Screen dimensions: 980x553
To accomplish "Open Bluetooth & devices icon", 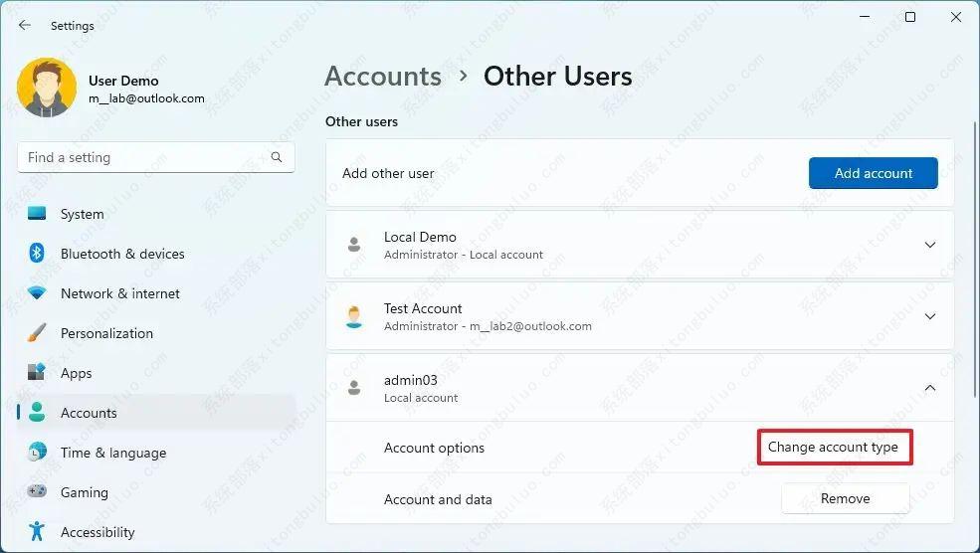I will pyautogui.click(x=38, y=254).
